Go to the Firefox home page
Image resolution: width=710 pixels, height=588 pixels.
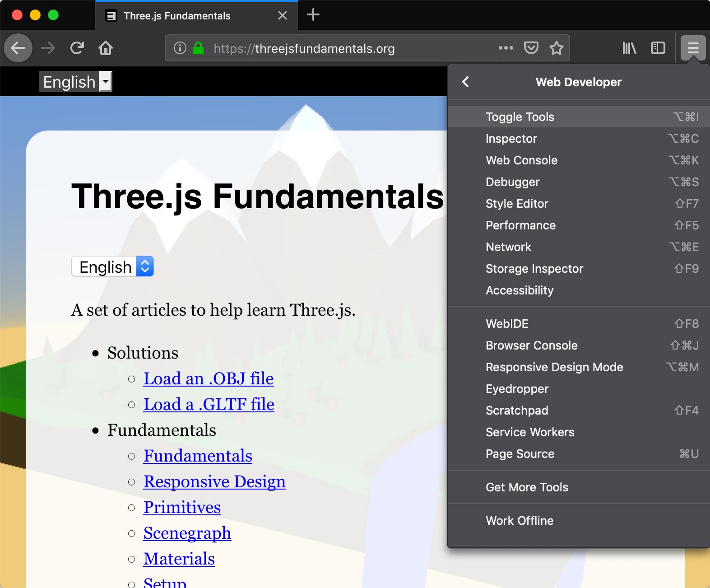point(106,48)
